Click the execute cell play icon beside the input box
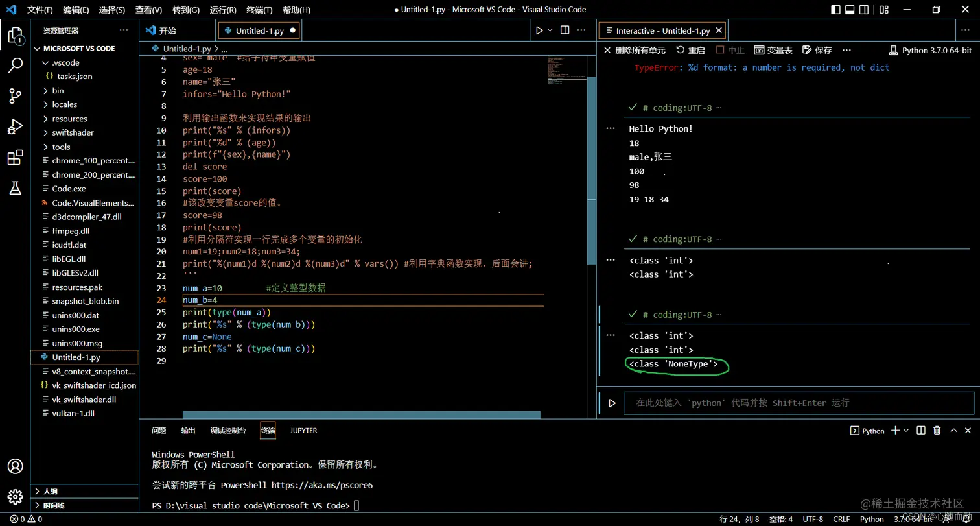Screen dimensions: 980x526 click(612, 403)
